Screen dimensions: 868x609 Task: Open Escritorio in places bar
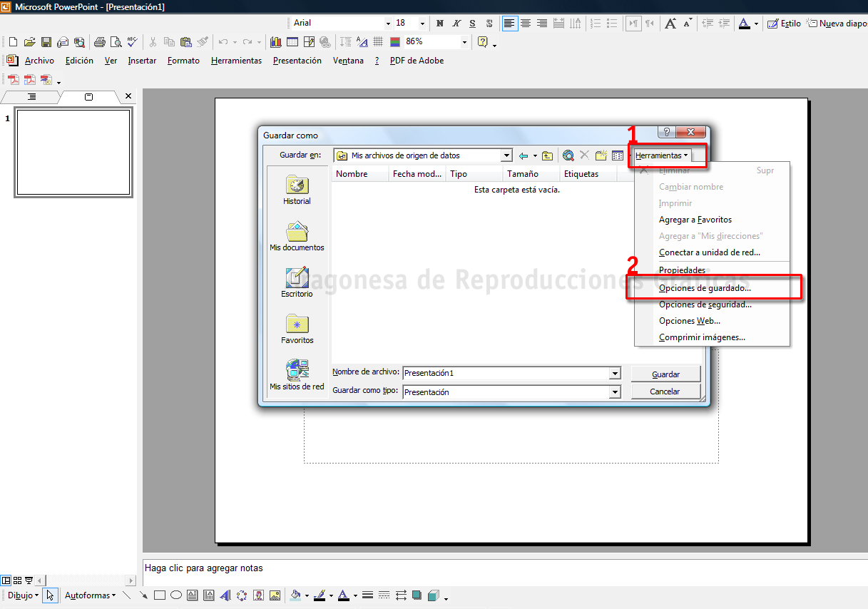297,282
